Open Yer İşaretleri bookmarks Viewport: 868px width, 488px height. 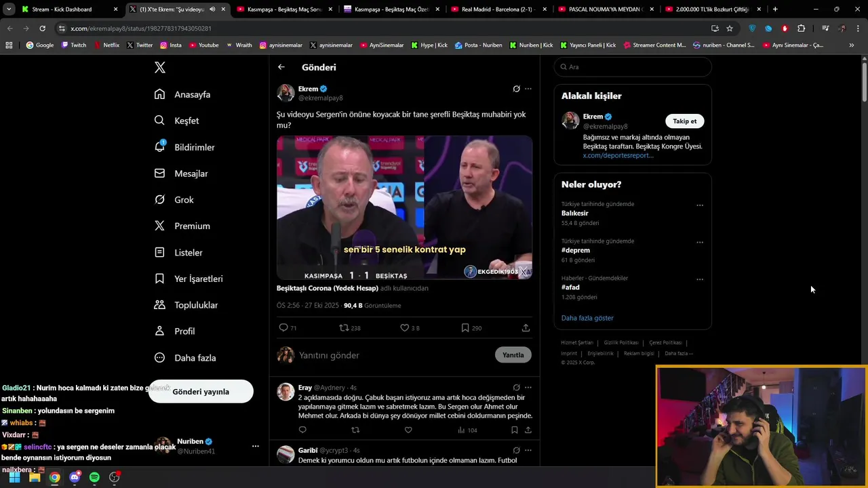189,279
